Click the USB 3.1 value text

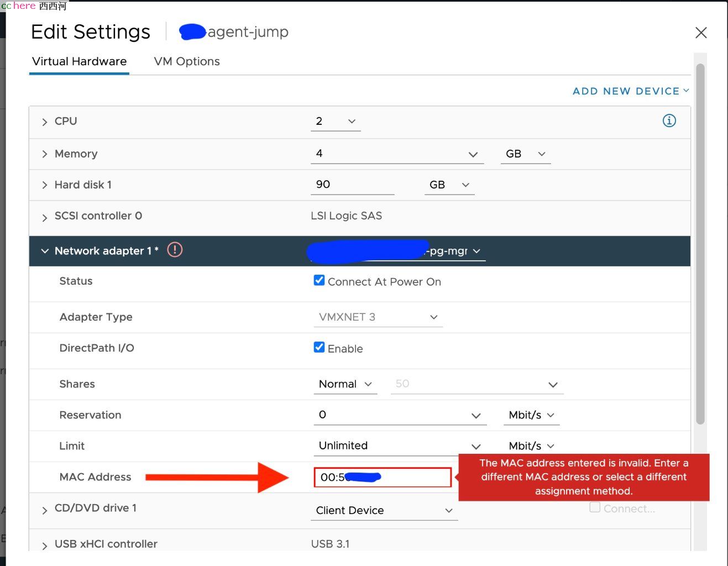[x=330, y=544]
